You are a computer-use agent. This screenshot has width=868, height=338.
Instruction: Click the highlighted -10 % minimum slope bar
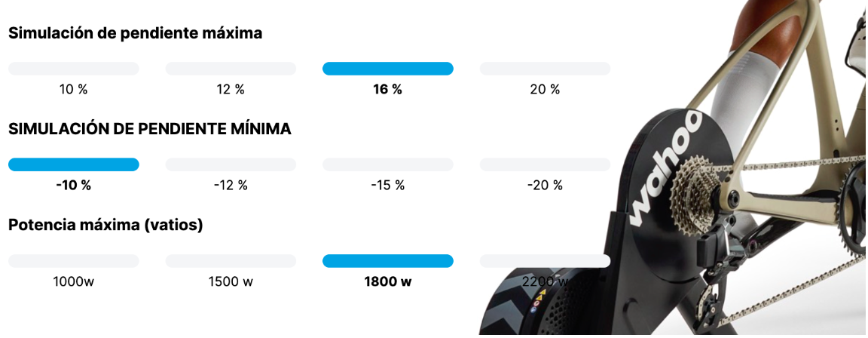[73, 164]
